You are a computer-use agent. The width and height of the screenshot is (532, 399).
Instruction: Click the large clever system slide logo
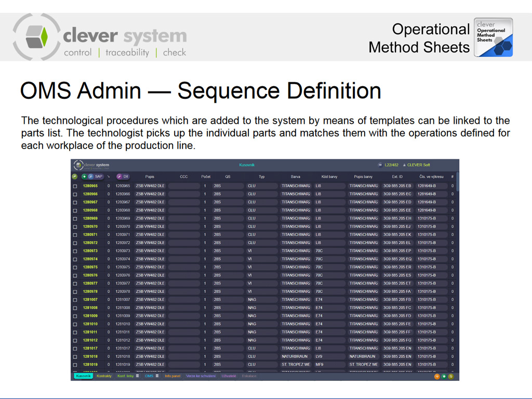[x=99, y=37]
